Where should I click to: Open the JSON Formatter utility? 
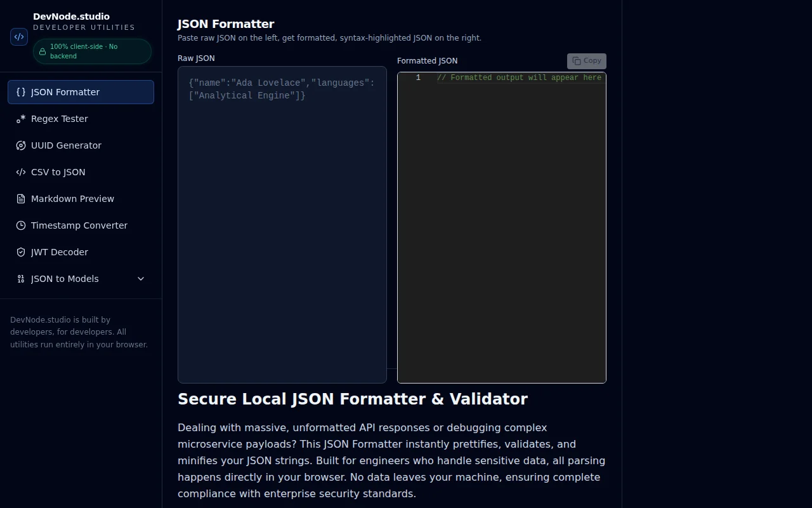pos(81,92)
